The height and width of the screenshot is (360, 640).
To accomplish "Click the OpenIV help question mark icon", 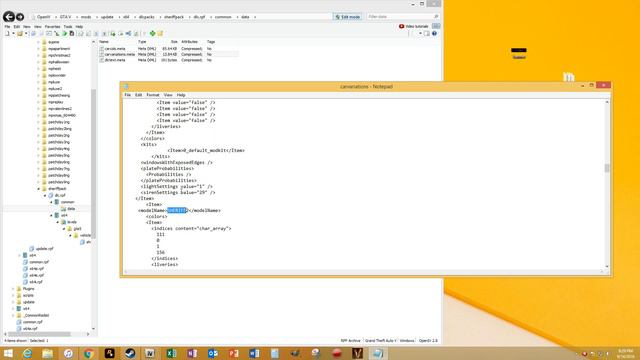I will (434, 33).
